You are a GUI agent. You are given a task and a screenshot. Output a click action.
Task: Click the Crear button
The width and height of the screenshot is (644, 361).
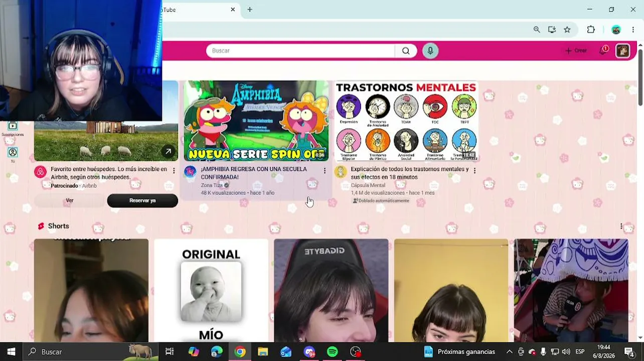point(576,51)
